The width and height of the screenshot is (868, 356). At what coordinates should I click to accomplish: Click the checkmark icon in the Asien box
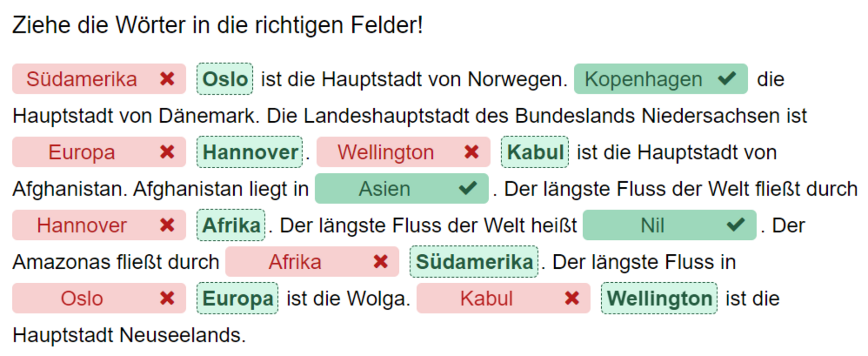467,188
